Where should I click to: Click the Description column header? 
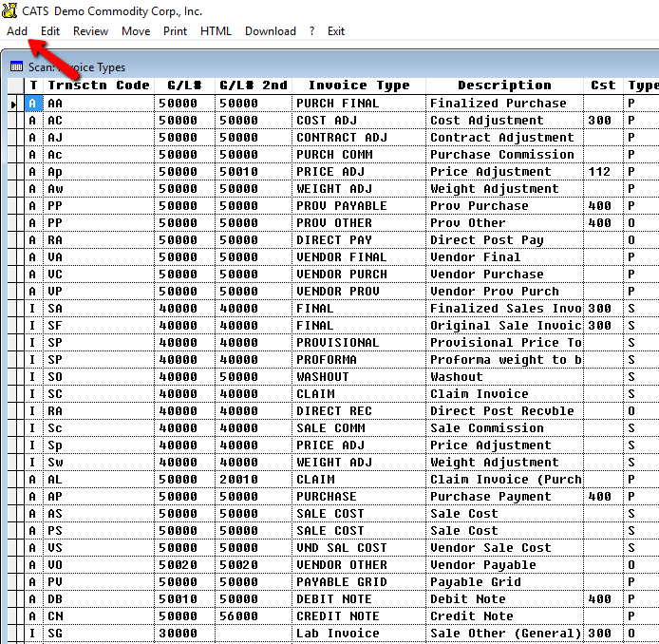pos(504,85)
